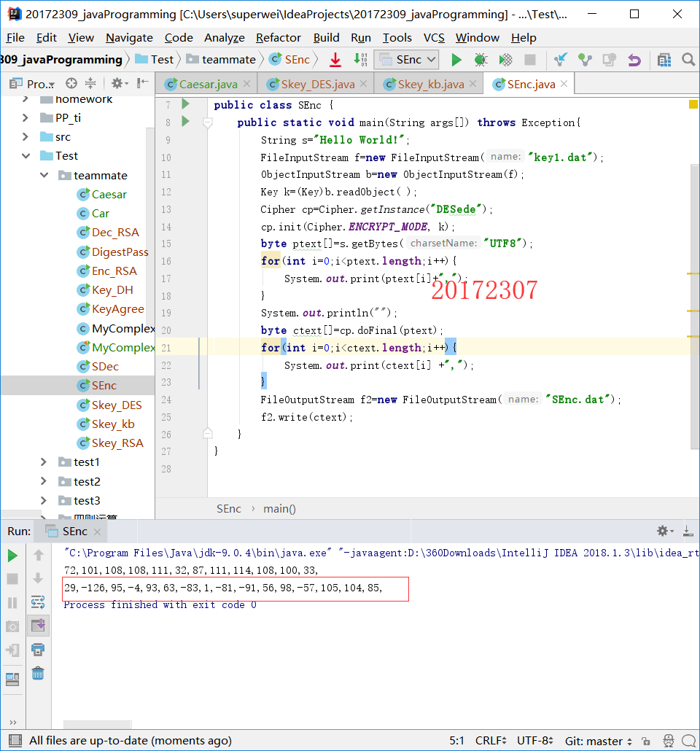The image size is (700, 751).
Task: Toggle scroll to end in Run console
Action: (38, 626)
